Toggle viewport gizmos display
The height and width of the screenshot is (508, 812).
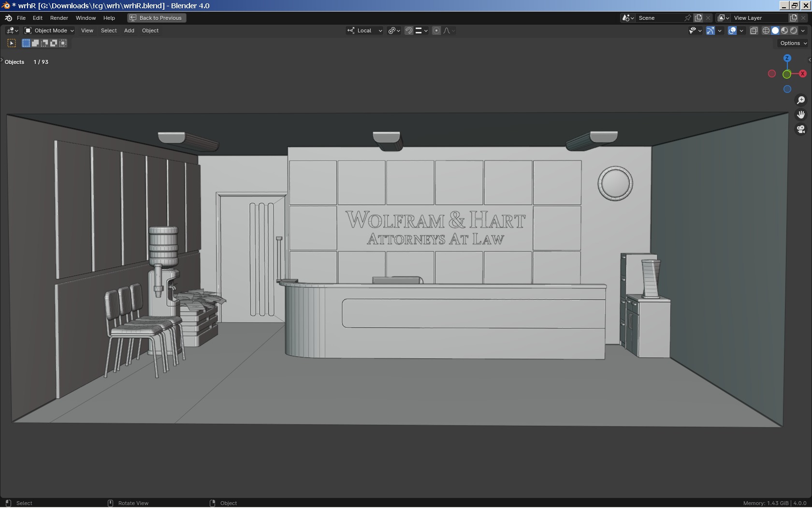click(710, 30)
